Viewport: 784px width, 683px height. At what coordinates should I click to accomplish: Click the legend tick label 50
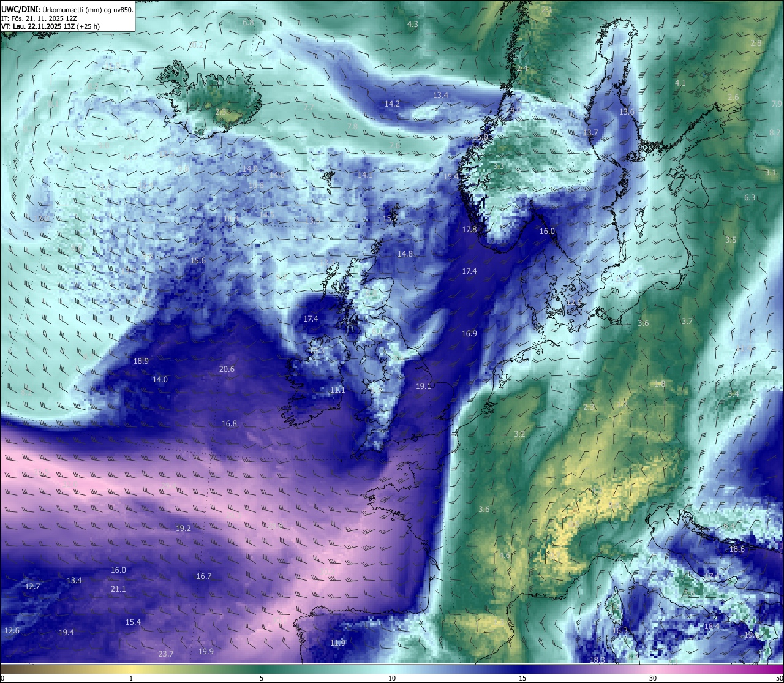point(779,678)
